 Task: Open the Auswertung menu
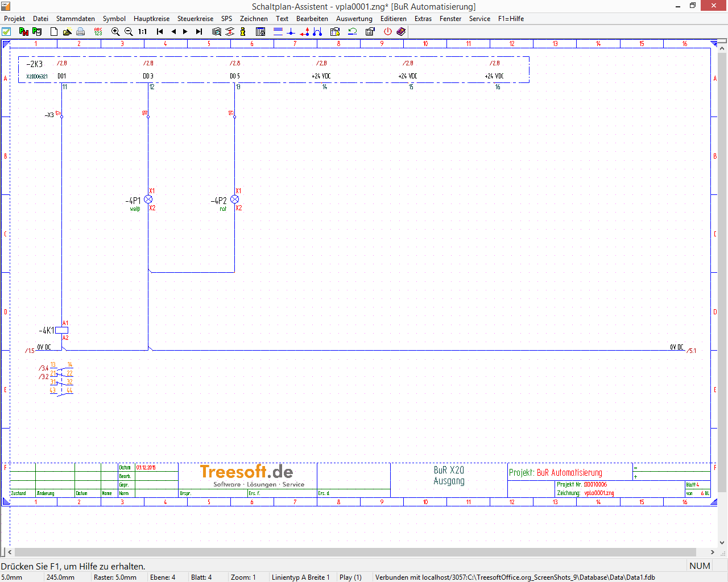click(354, 19)
